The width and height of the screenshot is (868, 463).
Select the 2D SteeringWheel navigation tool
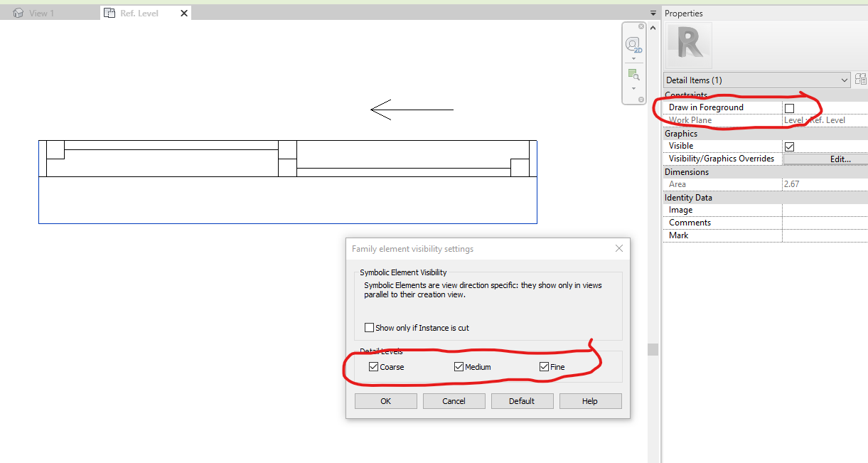pyautogui.click(x=632, y=44)
